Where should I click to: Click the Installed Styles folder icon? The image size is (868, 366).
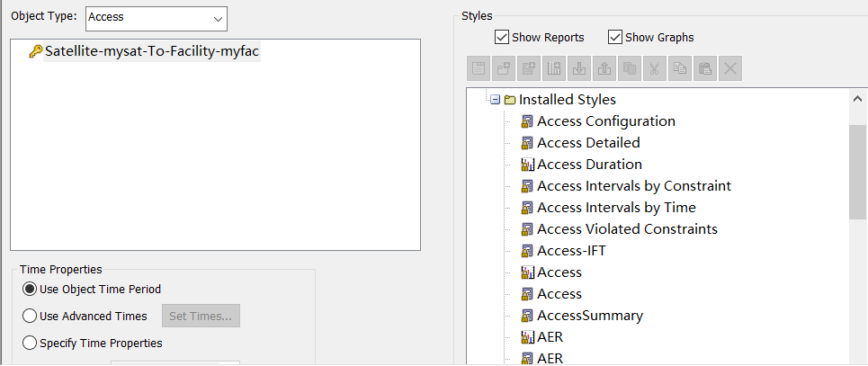click(x=510, y=100)
